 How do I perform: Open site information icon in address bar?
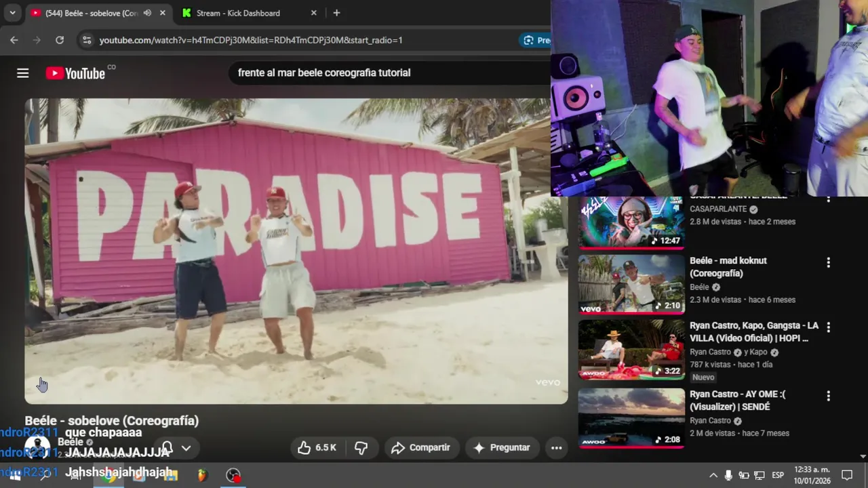pos(86,40)
